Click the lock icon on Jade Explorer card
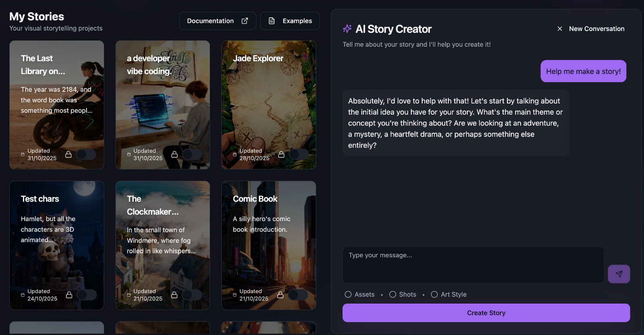This screenshot has width=644, height=335. pos(281,154)
